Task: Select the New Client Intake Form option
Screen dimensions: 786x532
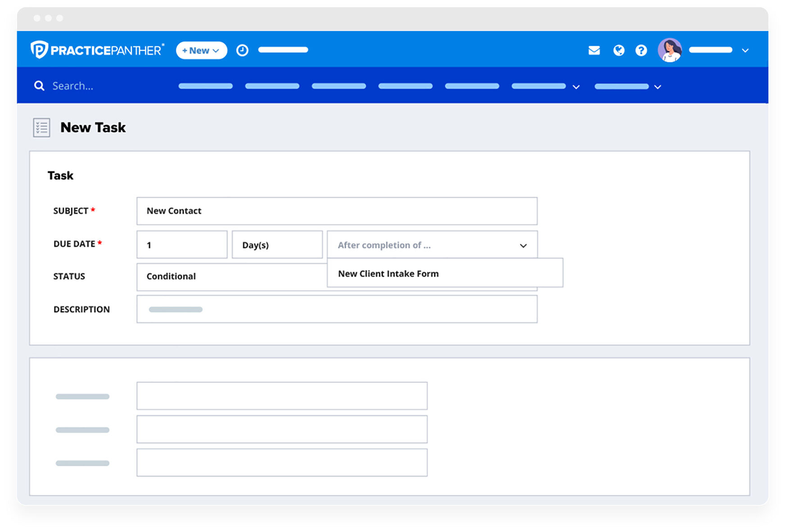Action: click(x=389, y=273)
